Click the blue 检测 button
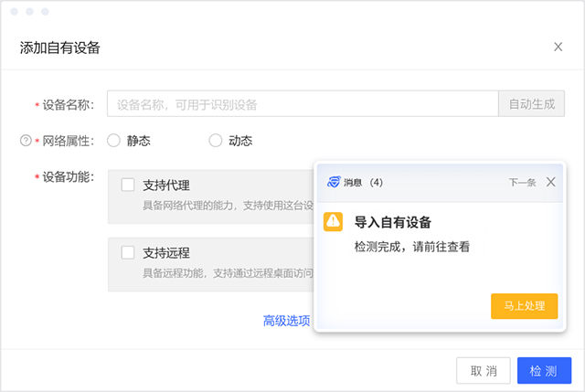The width and height of the screenshot is (585, 392). click(x=545, y=371)
